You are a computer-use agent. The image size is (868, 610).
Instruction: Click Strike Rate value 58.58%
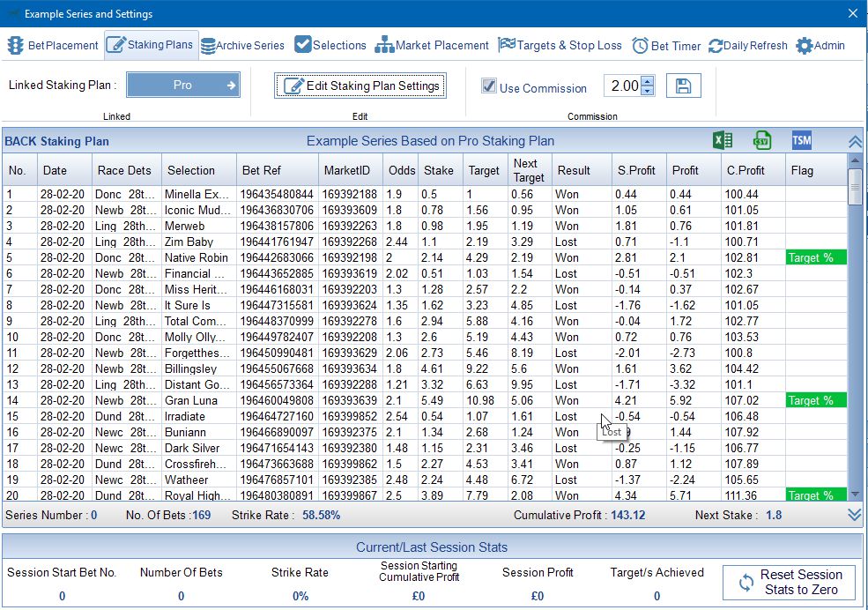(x=321, y=516)
